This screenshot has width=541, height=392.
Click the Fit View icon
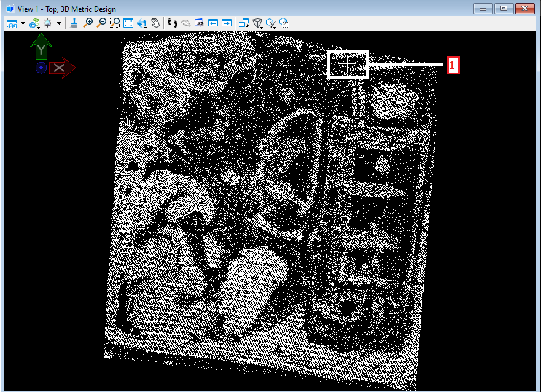[128, 23]
